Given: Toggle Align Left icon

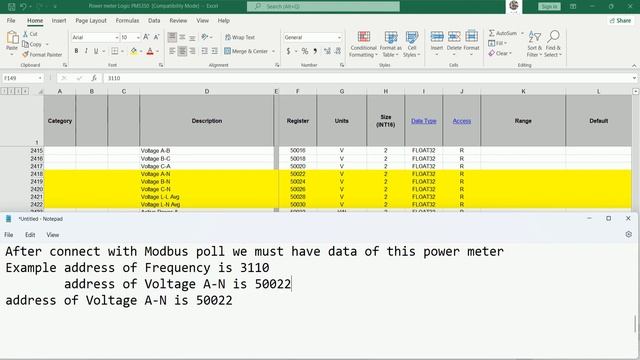Looking at the screenshot, I should click(172, 51).
